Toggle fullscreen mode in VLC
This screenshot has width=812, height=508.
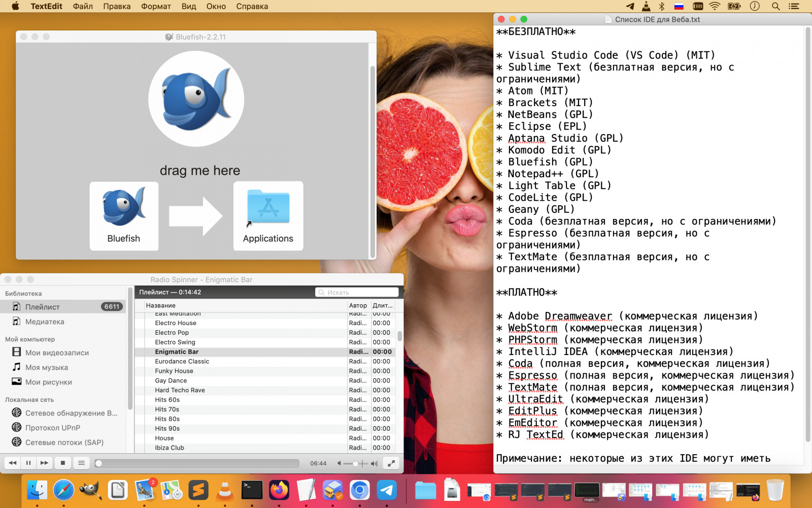[x=391, y=463]
